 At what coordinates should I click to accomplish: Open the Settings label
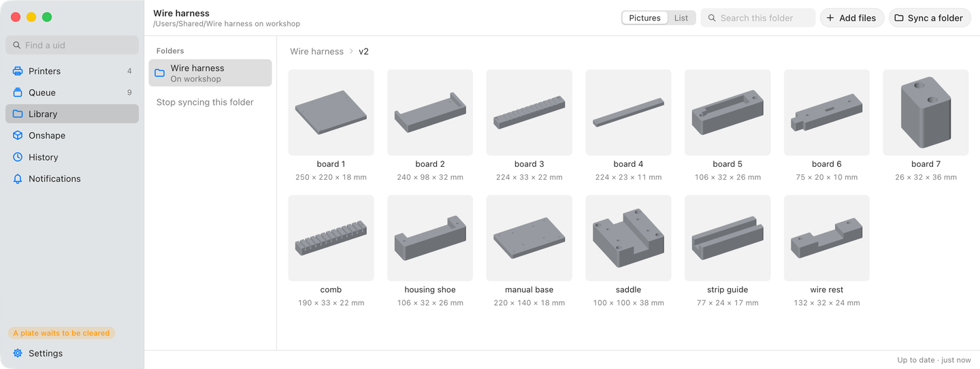(x=46, y=353)
